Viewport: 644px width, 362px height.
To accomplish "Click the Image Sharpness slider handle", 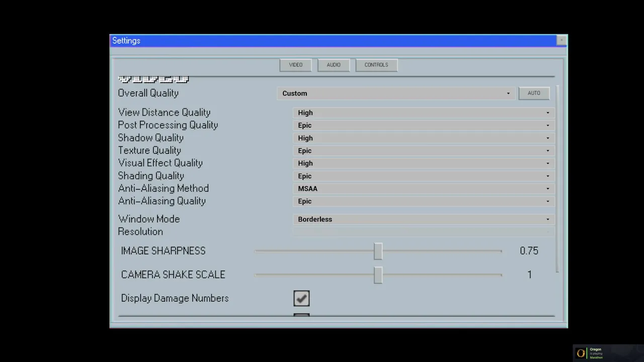I will (x=378, y=251).
